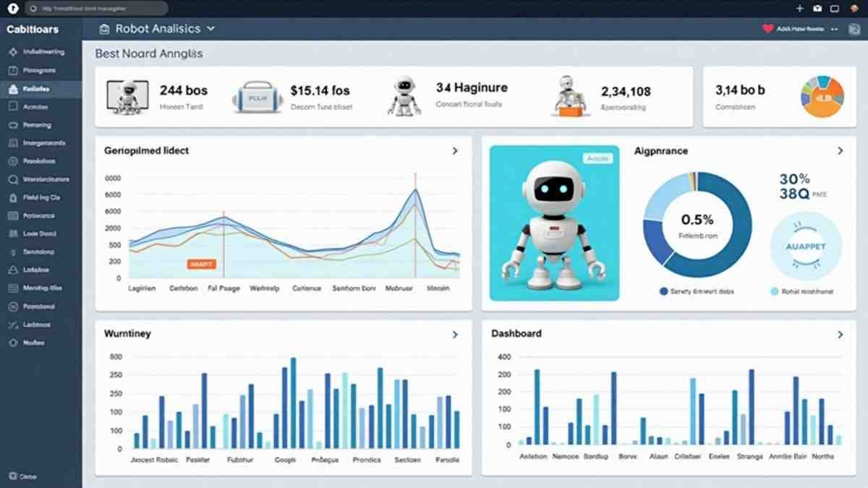Open the sidebar item with magnifier icon
868x488 pixels.
[41, 179]
